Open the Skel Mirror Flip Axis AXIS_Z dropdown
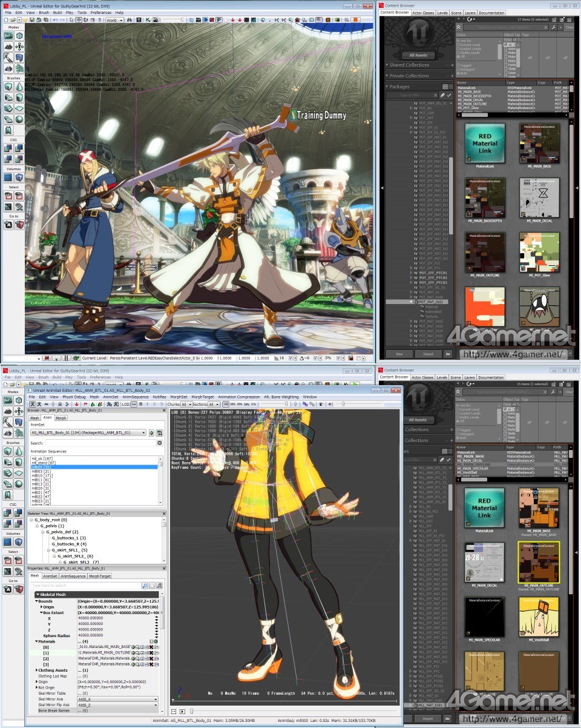581x728 pixels. (x=117, y=704)
